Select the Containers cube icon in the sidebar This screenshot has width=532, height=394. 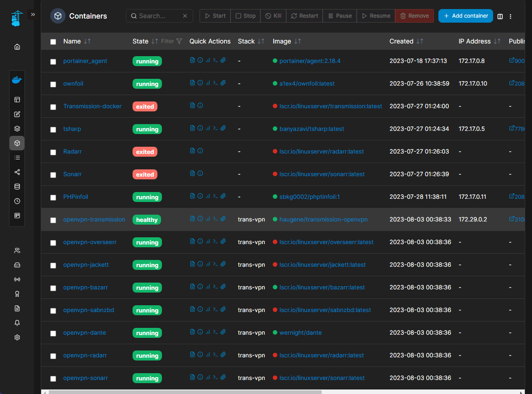coord(17,143)
